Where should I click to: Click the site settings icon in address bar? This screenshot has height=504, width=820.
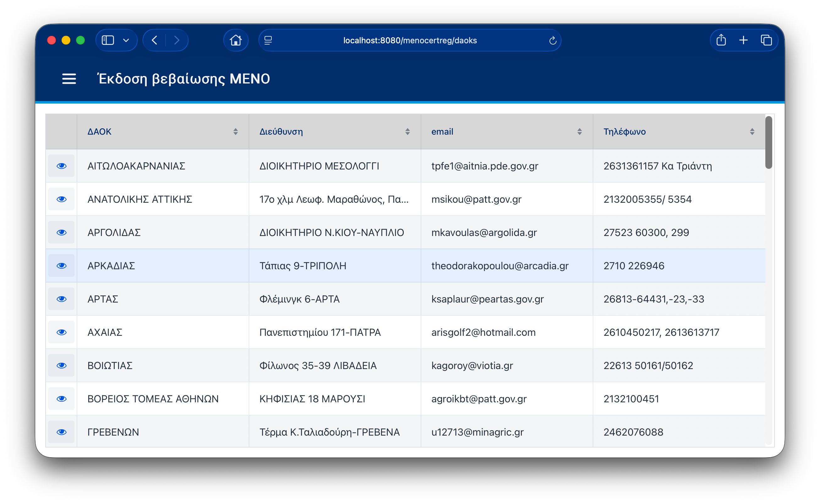[268, 40]
